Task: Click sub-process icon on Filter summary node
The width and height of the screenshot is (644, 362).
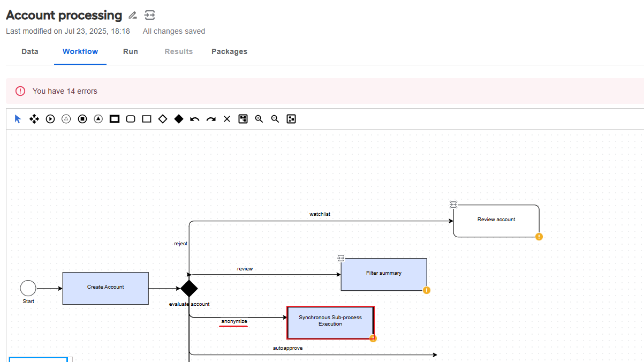Action: [341, 258]
